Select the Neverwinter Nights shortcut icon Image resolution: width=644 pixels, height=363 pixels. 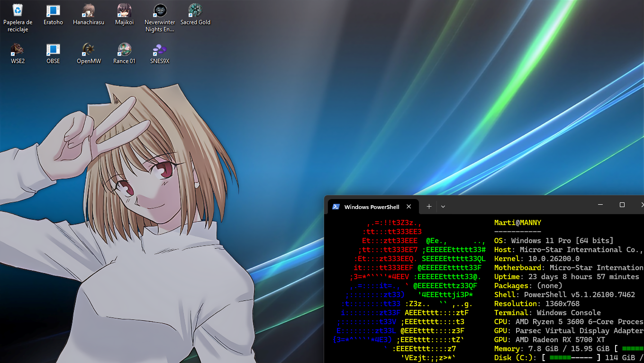click(x=160, y=18)
